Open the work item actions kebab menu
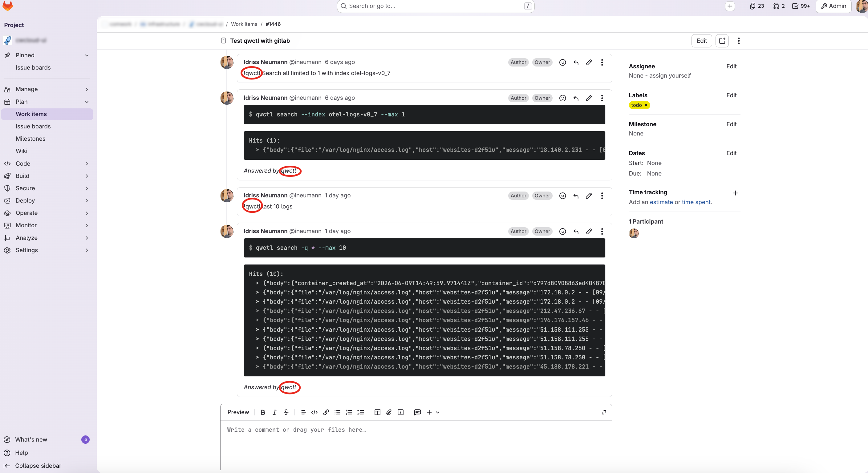The image size is (868, 473). click(x=739, y=41)
